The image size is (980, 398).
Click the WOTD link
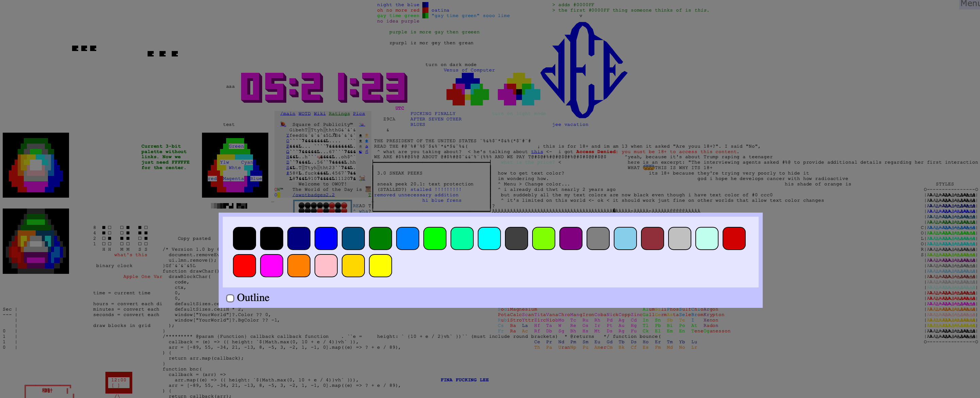tap(304, 113)
